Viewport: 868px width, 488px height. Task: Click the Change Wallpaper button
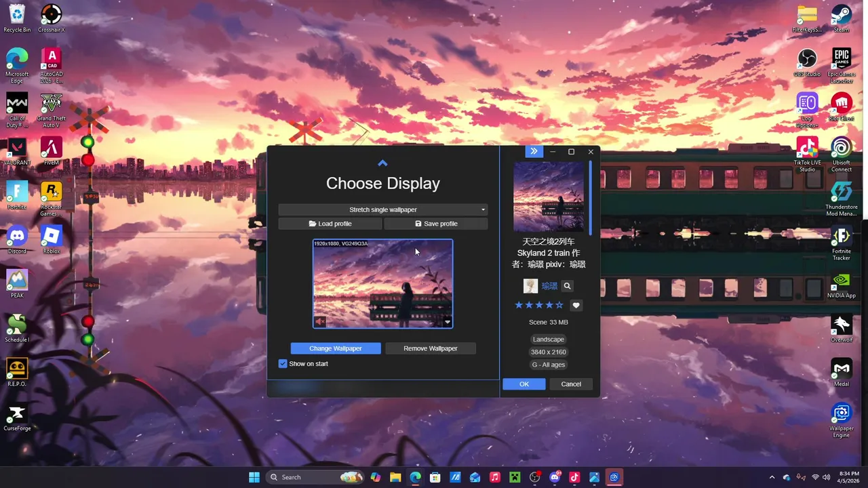(336, 348)
